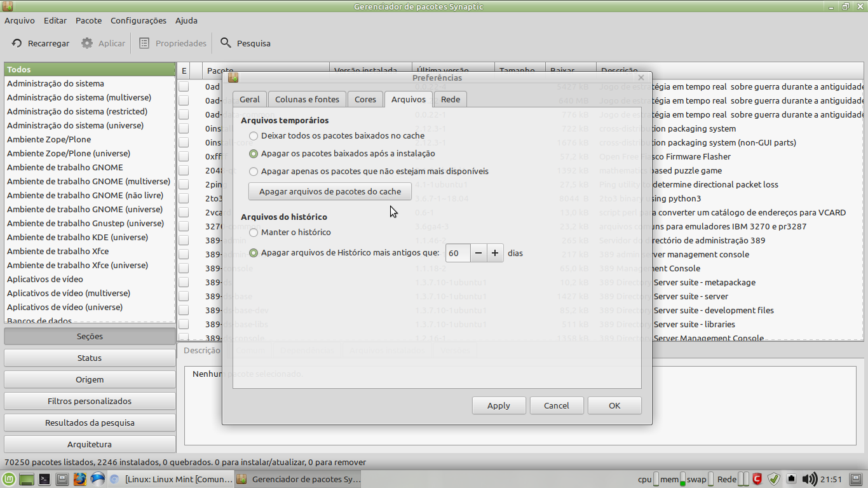This screenshot has height=488, width=868.
Task: Click the Descrição tab below package list
Action: click(201, 350)
